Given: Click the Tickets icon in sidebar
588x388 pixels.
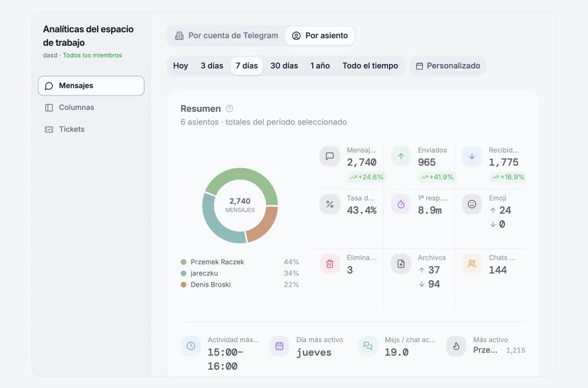Looking at the screenshot, I should [x=49, y=129].
